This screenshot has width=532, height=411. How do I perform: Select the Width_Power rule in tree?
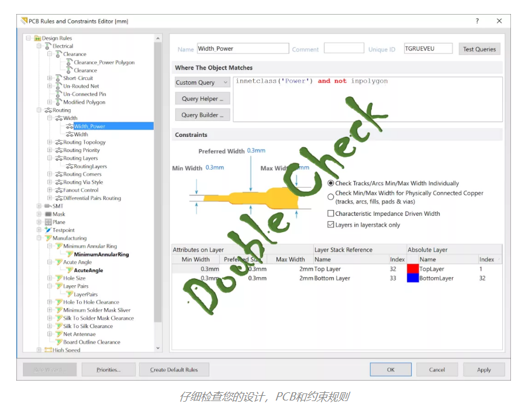point(89,126)
